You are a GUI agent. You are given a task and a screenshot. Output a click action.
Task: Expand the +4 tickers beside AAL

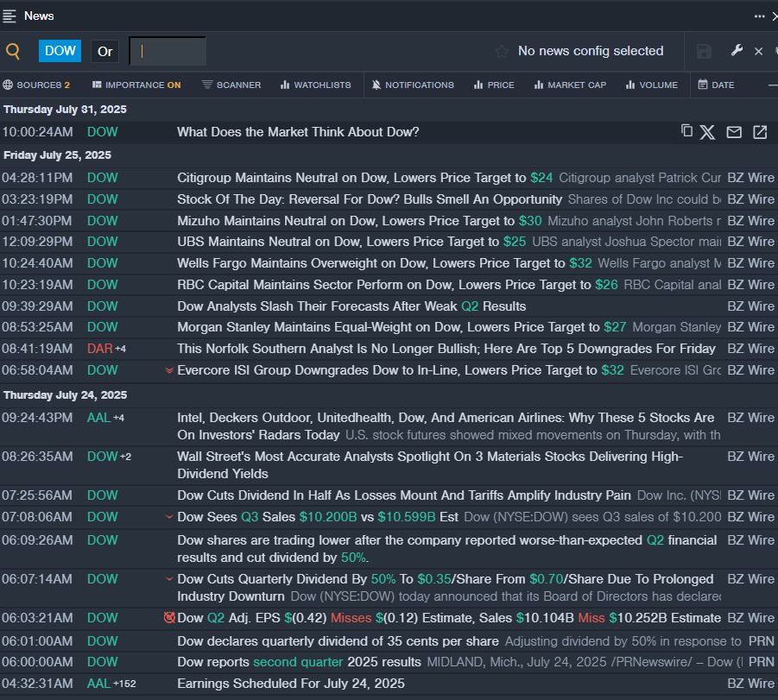coord(118,418)
